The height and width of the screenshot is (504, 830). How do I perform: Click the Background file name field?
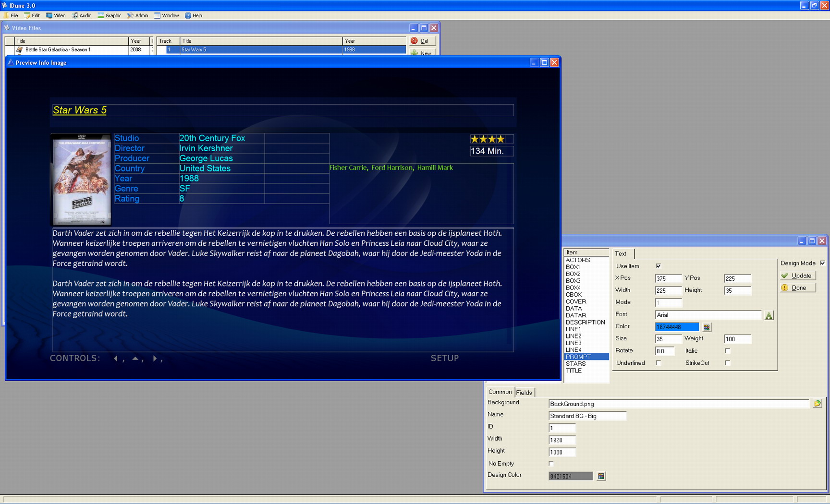pyautogui.click(x=679, y=404)
